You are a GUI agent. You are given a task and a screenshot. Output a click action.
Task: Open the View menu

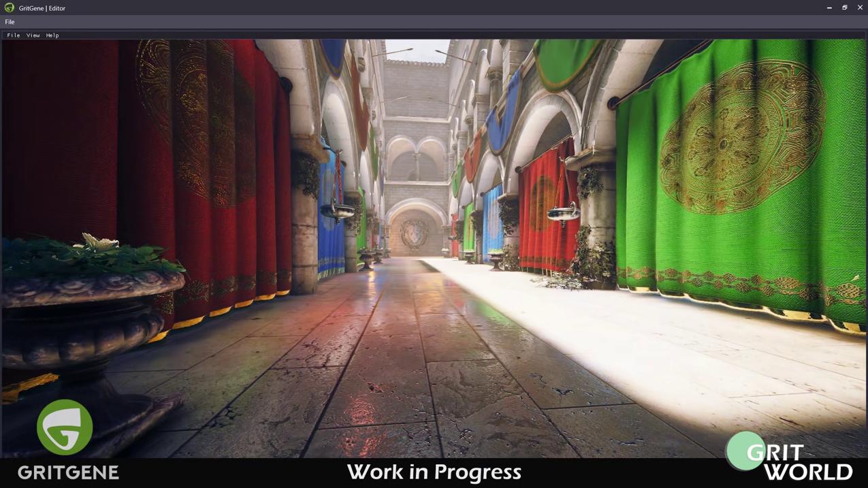click(x=33, y=35)
